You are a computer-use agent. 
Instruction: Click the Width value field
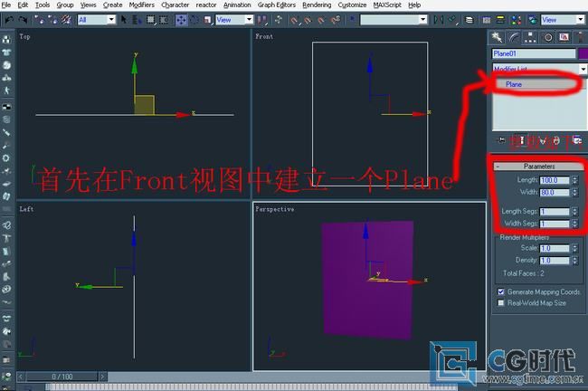coord(555,193)
